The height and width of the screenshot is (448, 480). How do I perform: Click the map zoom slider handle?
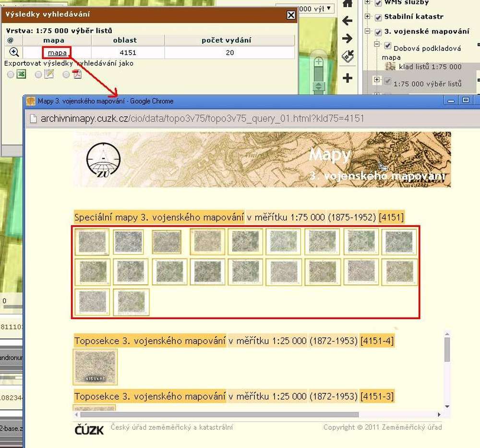point(318,87)
